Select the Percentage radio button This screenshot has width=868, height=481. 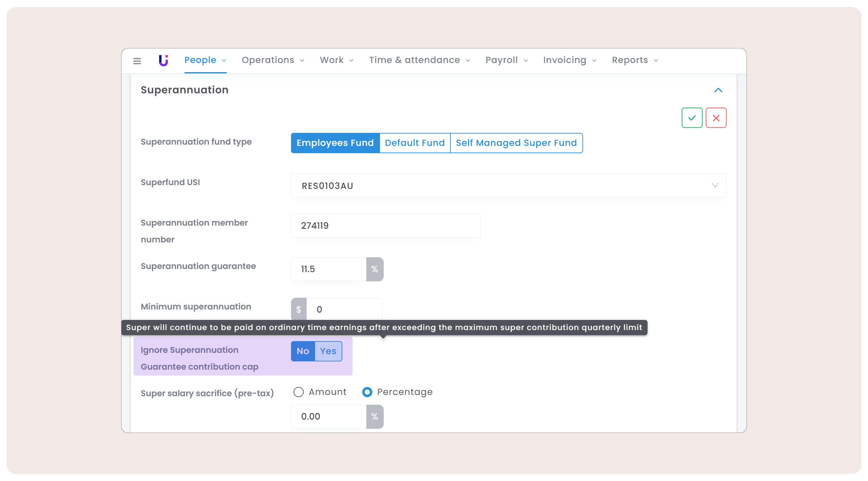pyautogui.click(x=367, y=392)
